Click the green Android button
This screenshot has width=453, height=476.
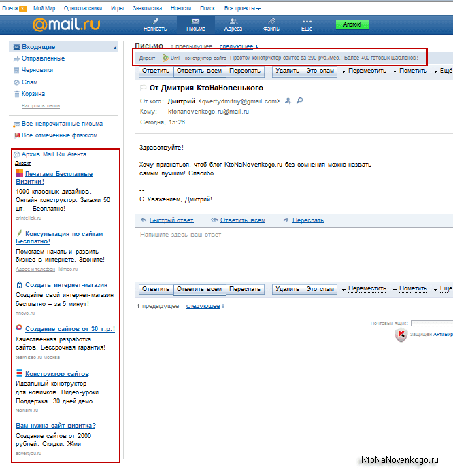pos(352,24)
